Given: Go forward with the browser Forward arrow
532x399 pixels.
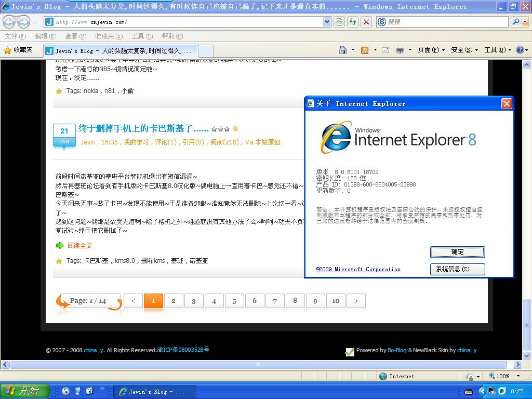Looking at the screenshot, I should tap(23, 22).
